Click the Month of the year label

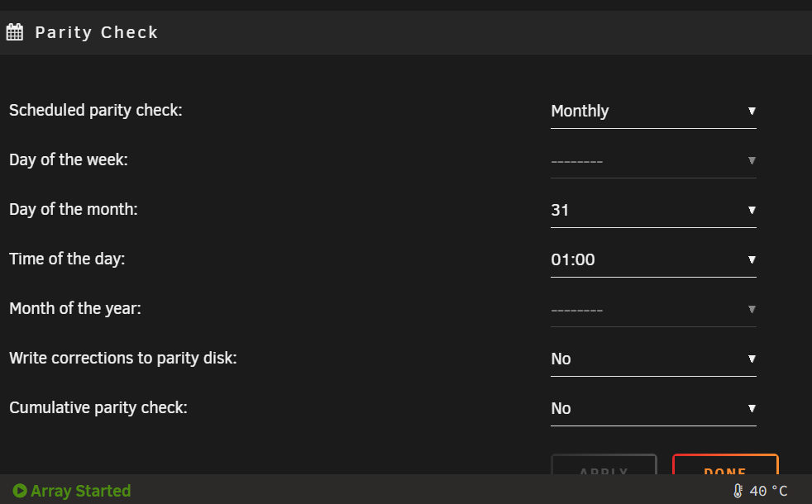(75, 309)
